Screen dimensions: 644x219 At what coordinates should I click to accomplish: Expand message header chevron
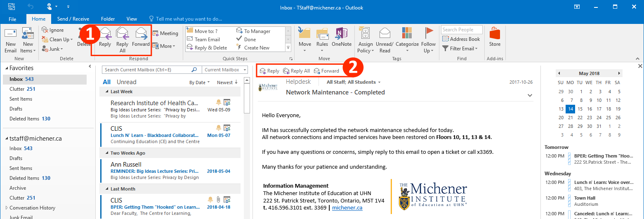coord(530,95)
